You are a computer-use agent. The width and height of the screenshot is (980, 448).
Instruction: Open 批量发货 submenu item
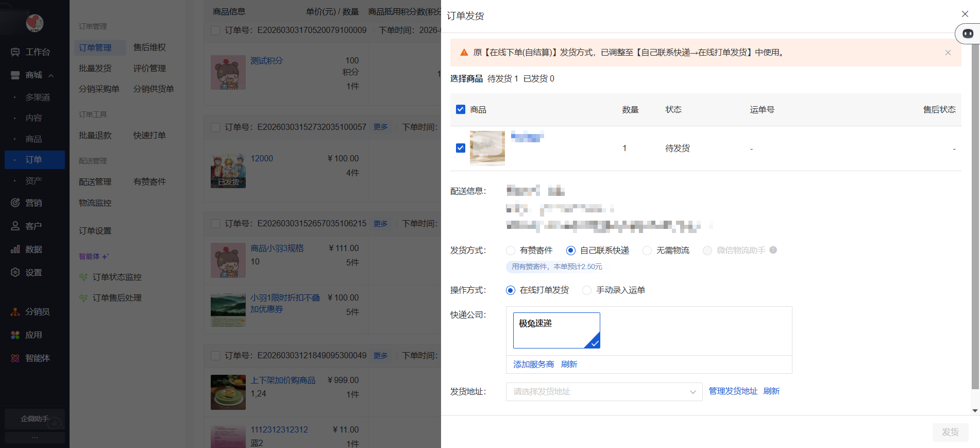(x=95, y=68)
